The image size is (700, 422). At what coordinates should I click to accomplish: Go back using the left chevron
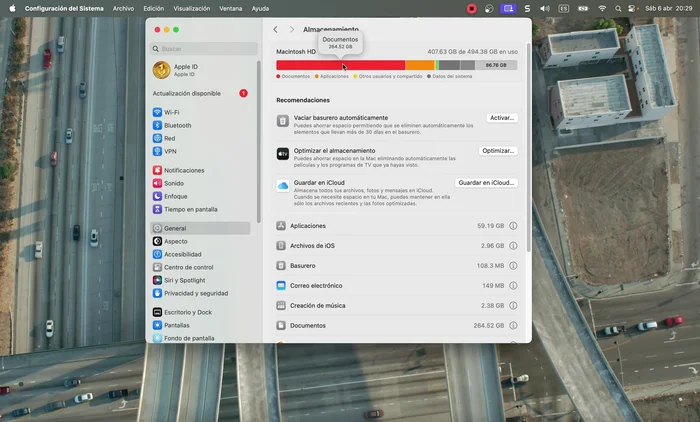276,30
